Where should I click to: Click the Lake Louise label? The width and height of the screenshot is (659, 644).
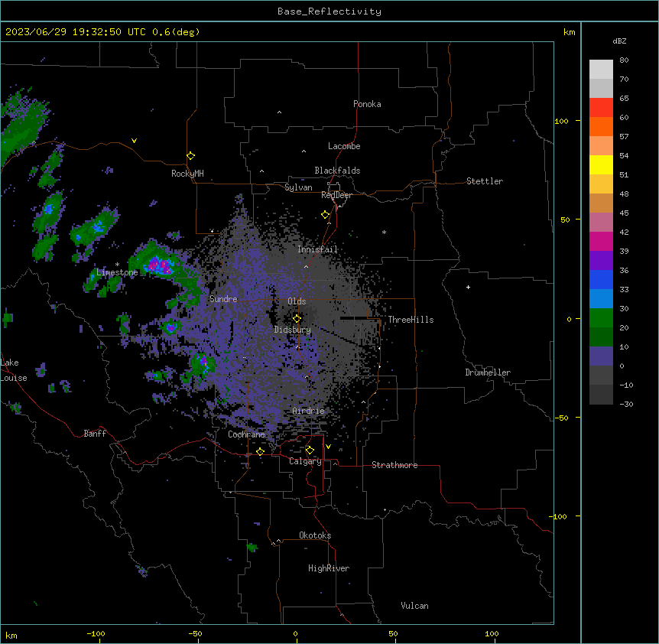(x=12, y=370)
